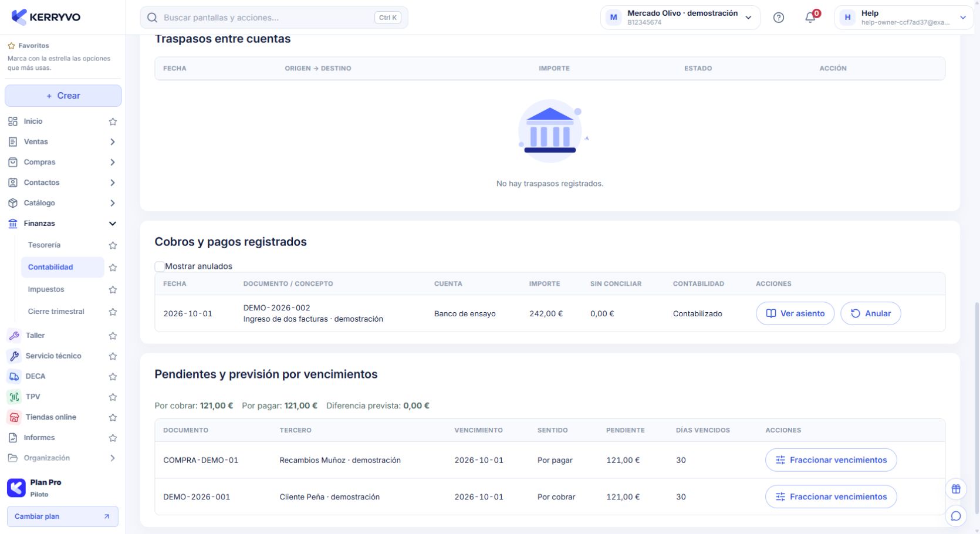Click Cambiar plan link
Viewport: 980px width, 534px height.
tap(63, 516)
